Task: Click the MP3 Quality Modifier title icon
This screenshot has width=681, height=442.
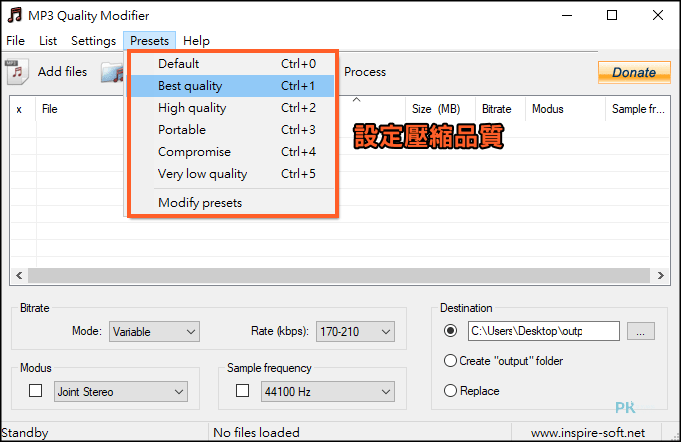Action: pos(15,15)
